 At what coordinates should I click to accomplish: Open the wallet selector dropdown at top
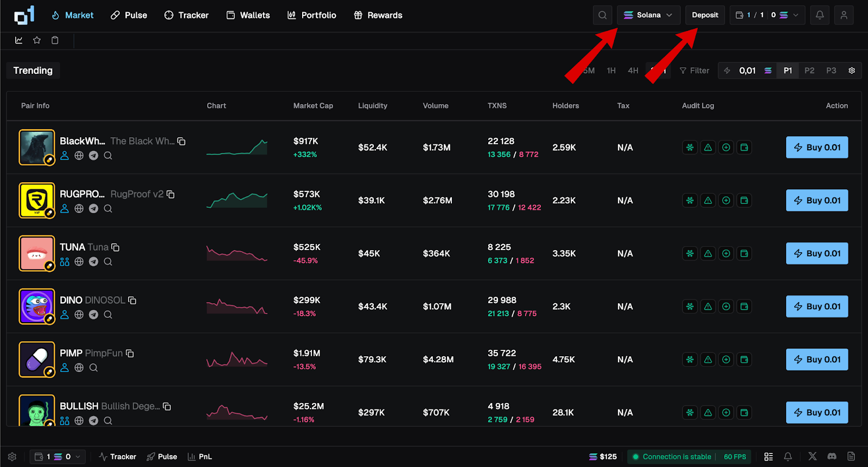pos(767,15)
